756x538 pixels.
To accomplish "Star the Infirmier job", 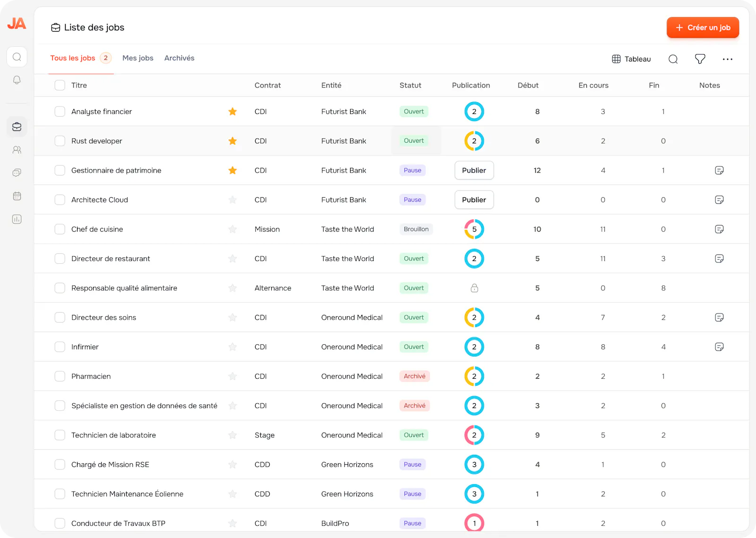I will [x=232, y=347].
